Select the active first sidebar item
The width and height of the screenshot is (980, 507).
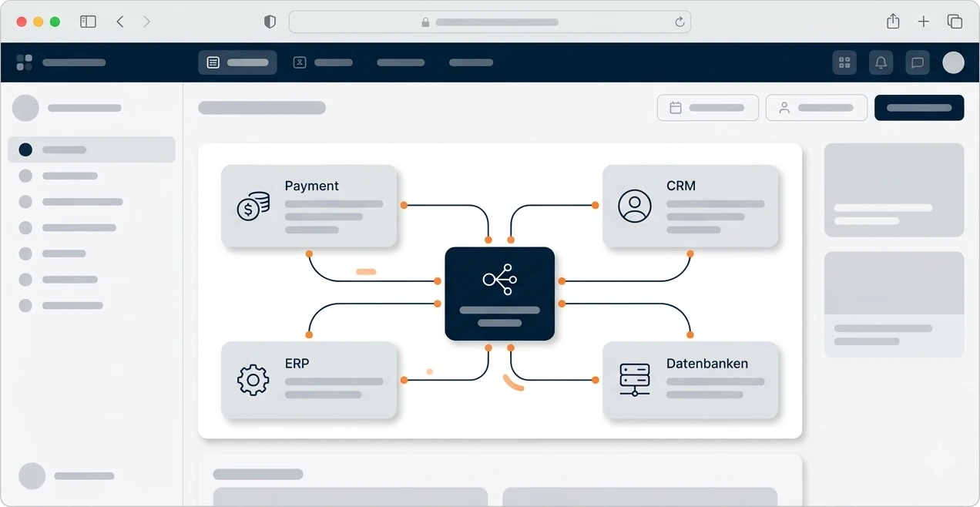(x=92, y=149)
